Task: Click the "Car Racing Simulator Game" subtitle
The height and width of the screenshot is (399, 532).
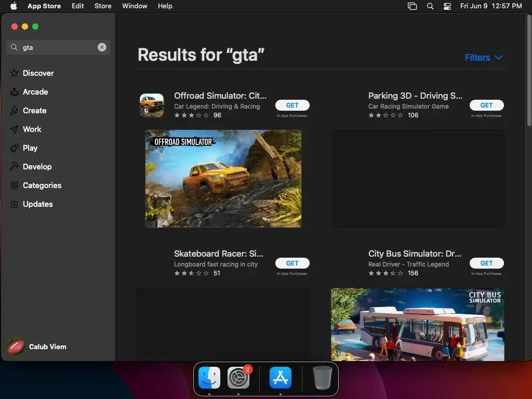Action: click(408, 106)
